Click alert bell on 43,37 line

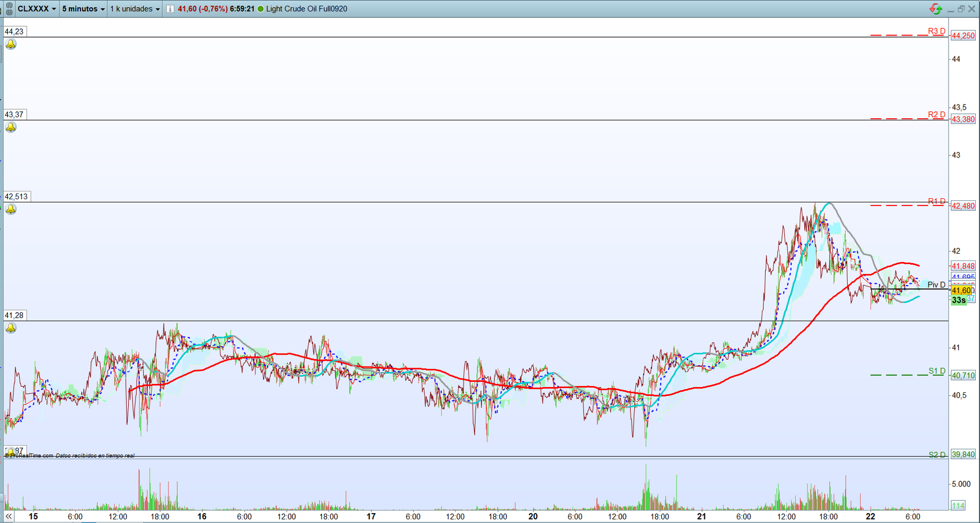coord(10,127)
